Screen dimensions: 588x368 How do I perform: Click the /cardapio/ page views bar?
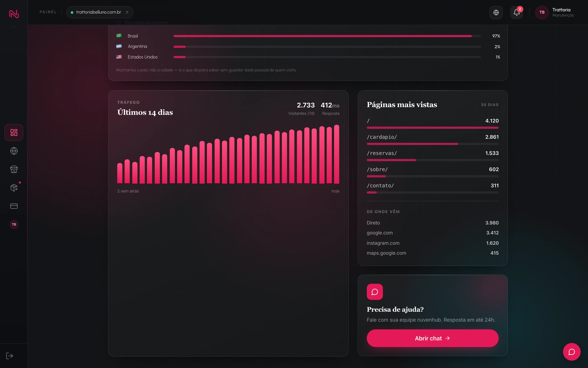coord(432,144)
